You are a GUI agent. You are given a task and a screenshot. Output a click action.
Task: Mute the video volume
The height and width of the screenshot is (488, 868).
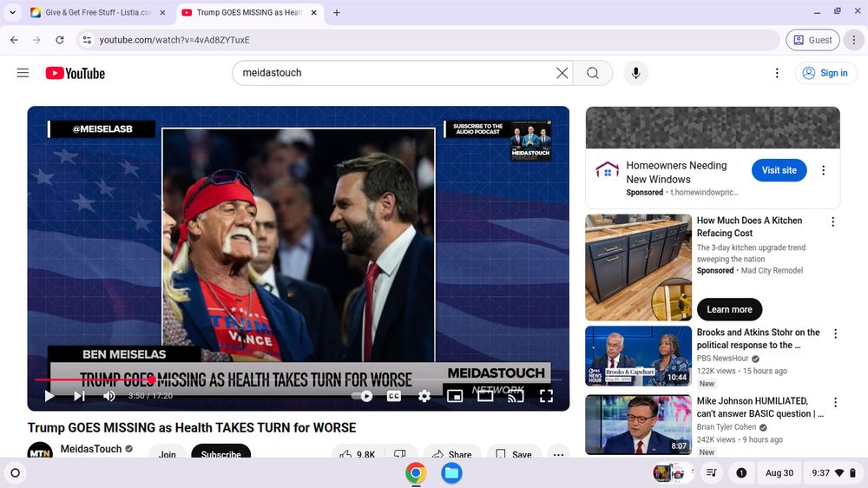[x=109, y=396]
